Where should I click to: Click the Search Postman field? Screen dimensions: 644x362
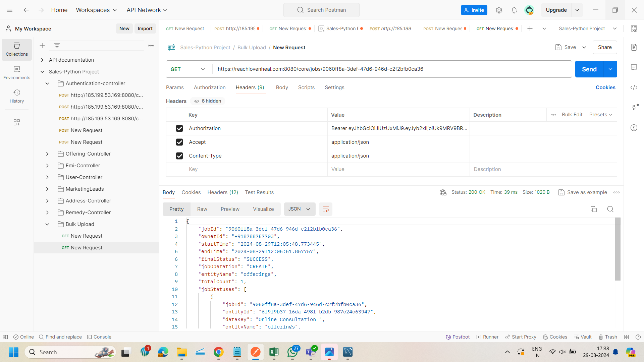pyautogui.click(x=321, y=10)
